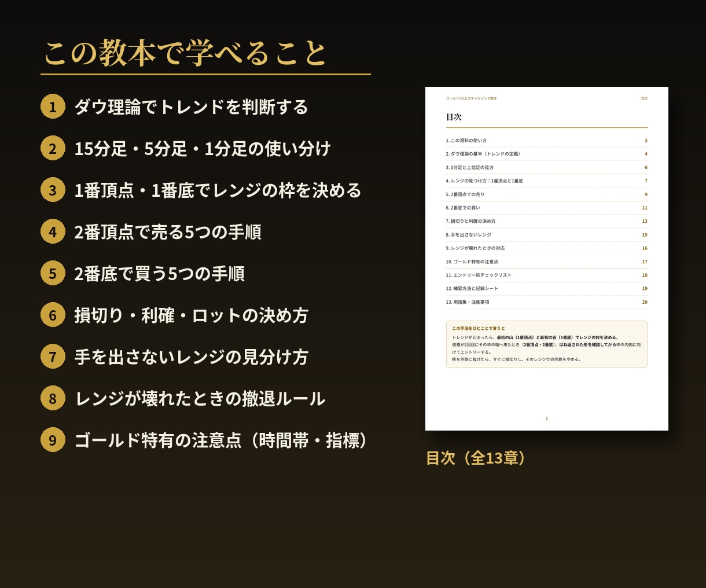Click page number 16 in contents

(645, 248)
